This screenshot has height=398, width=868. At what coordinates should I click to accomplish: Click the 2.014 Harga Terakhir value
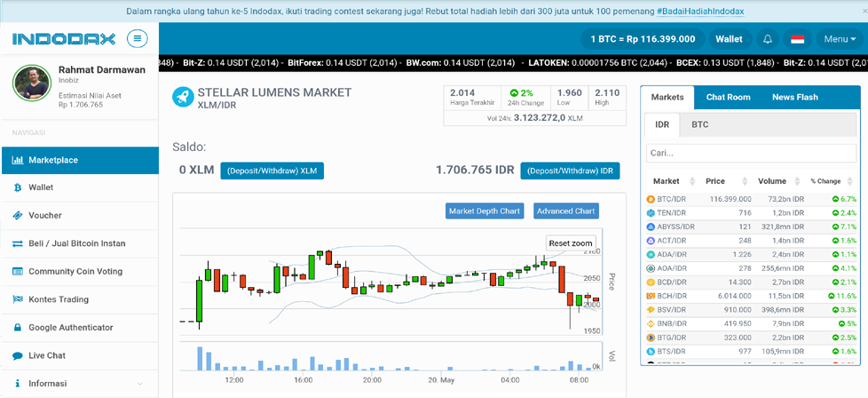click(x=462, y=93)
